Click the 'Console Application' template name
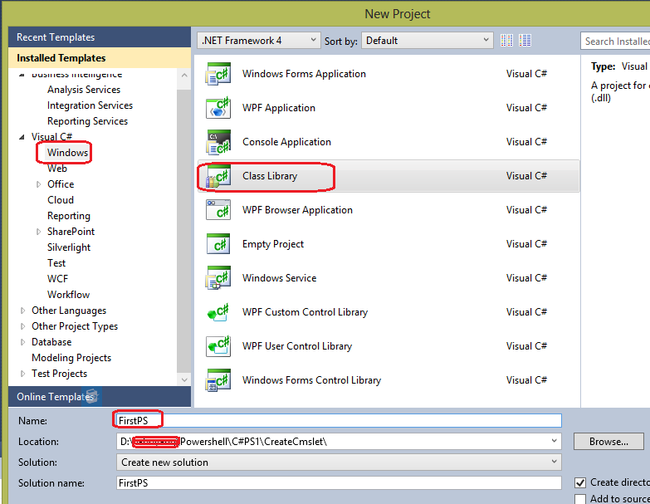 point(286,142)
